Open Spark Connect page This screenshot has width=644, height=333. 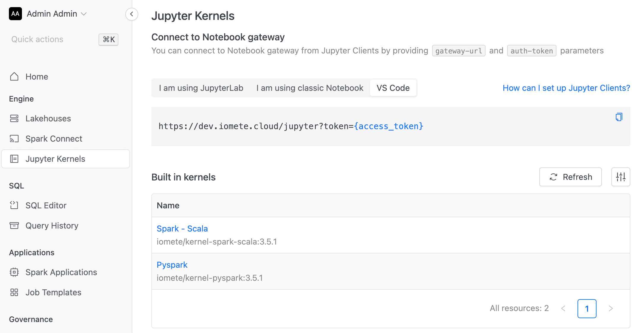[66, 139]
